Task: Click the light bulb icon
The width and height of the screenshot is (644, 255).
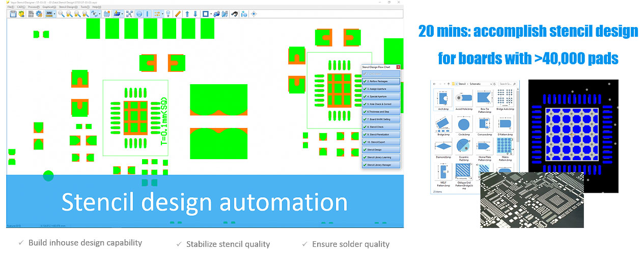Action: click(168, 14)
